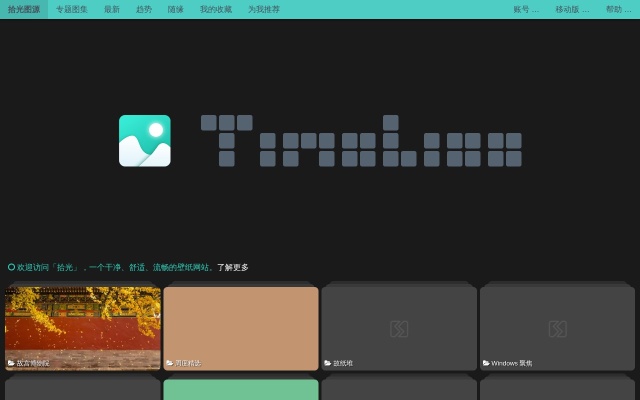
Task: Click folder icon on second orange album card
Action: 169,363
